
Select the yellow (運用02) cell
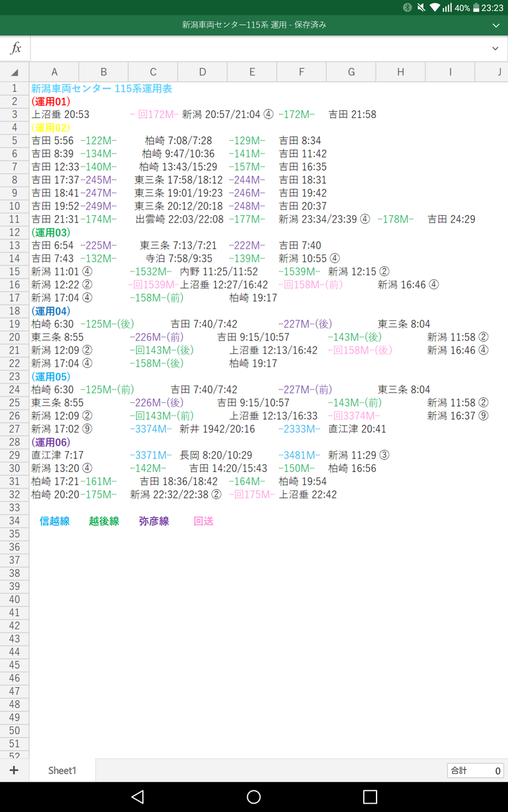[x=51, y=128]
